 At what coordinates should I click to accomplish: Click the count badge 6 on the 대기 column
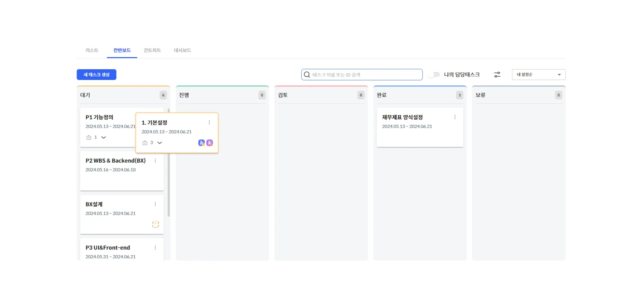163,95
